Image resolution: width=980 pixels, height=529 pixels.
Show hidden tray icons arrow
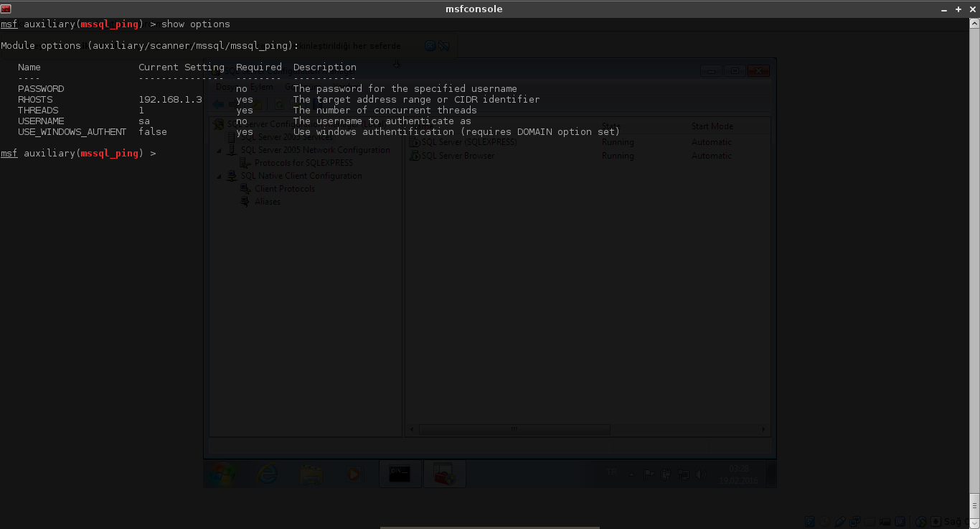click(632, 474)
